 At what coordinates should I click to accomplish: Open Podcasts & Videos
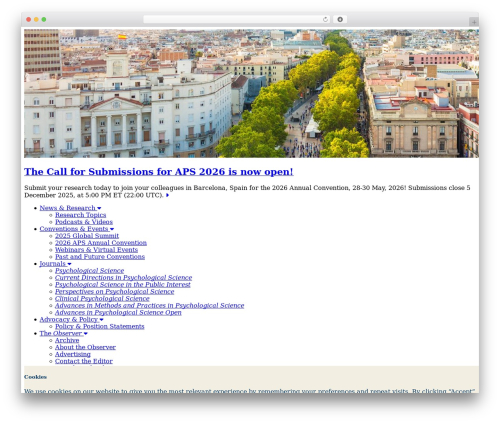click(x=84, y=222)
